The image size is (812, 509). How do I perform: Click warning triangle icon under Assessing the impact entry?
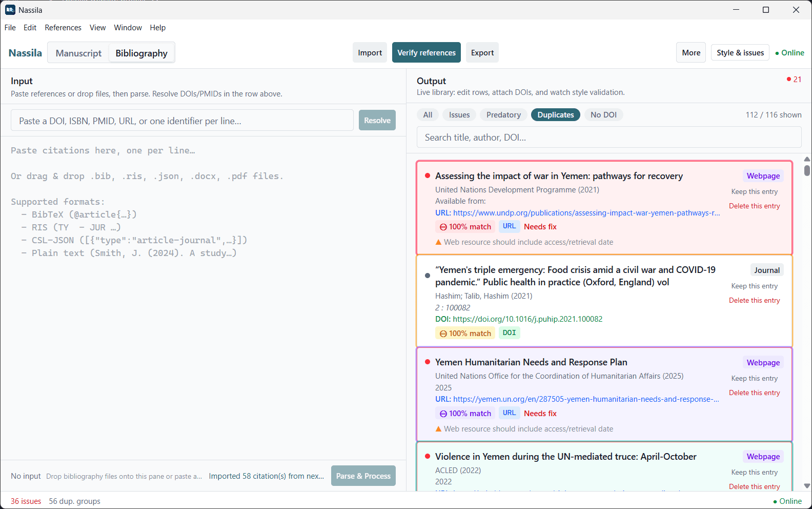438,242
